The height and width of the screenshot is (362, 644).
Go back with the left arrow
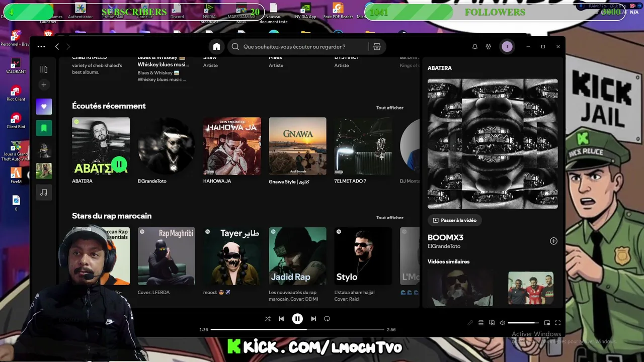pyautogui.click(x=57, y=47)
